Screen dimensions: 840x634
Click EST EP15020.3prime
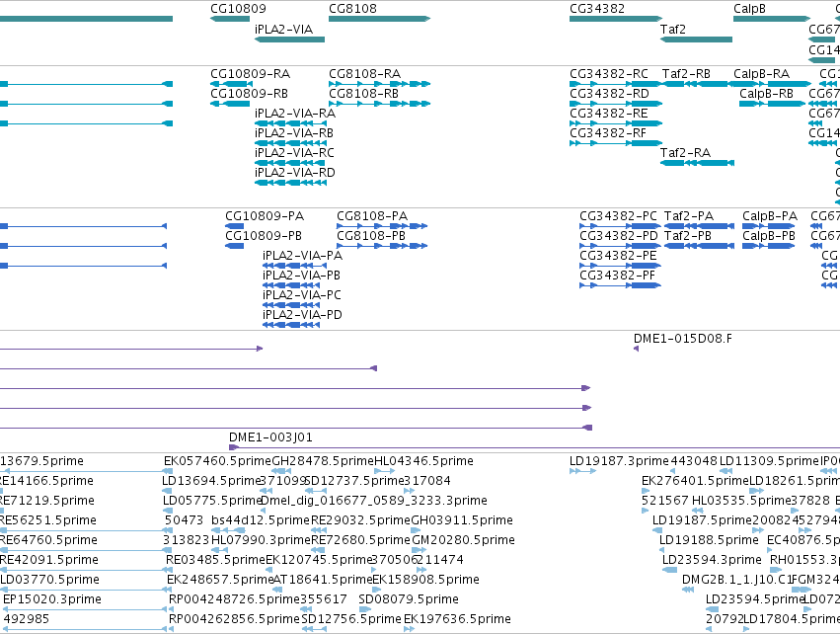click(52, 599)
